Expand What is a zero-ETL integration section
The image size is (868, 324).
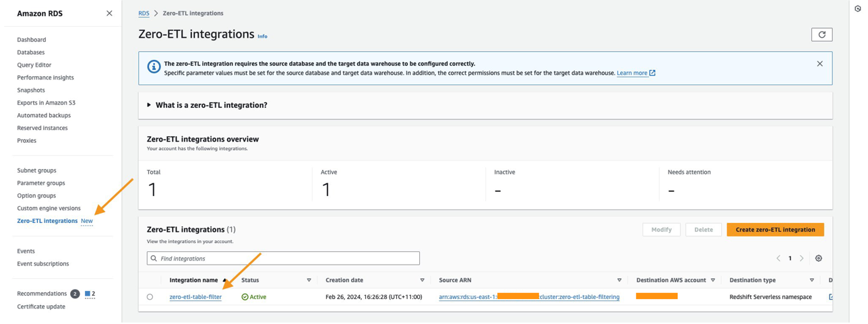pyautogui.click(x=149, y=105)
